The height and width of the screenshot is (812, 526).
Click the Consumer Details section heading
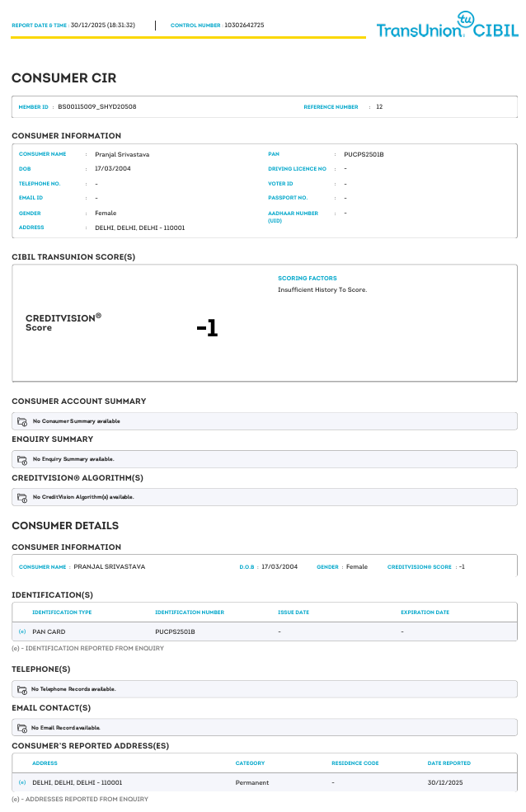[65, 525]
